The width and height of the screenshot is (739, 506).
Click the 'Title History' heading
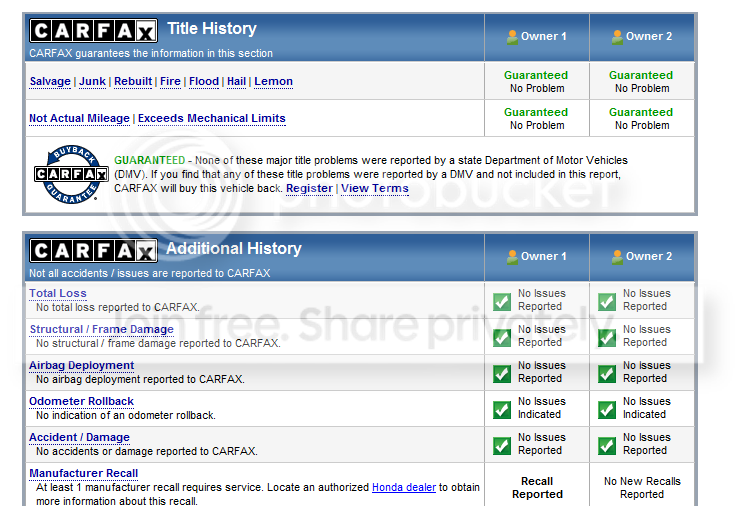[x=212, y=29]
